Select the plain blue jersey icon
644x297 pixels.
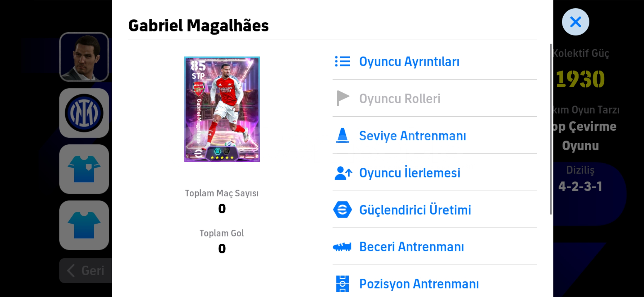coord(84,225)
